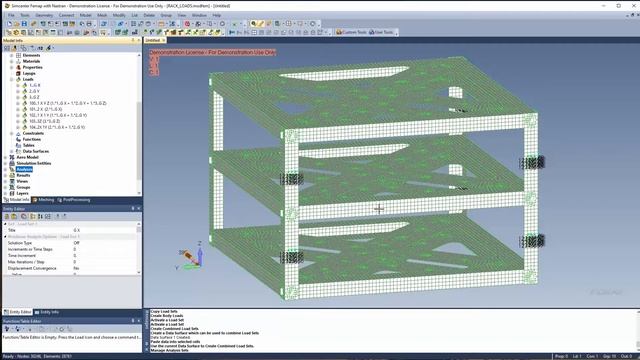This screenshot has height=360, width=640.
Task: Click the Load icon in Function/Table Editor
Action: 7,329
